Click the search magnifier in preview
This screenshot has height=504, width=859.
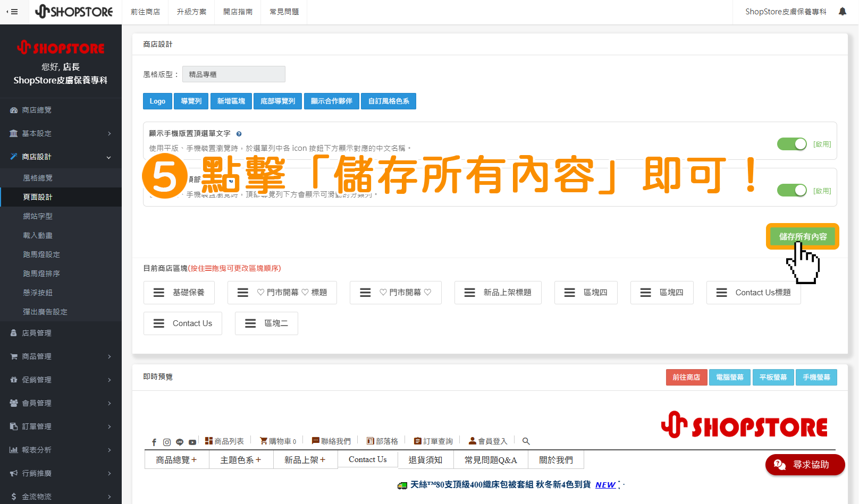[x=526, y=441]
